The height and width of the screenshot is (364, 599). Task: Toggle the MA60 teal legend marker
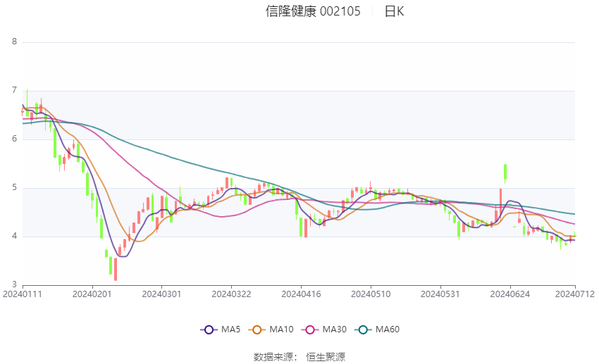point(363,330)
